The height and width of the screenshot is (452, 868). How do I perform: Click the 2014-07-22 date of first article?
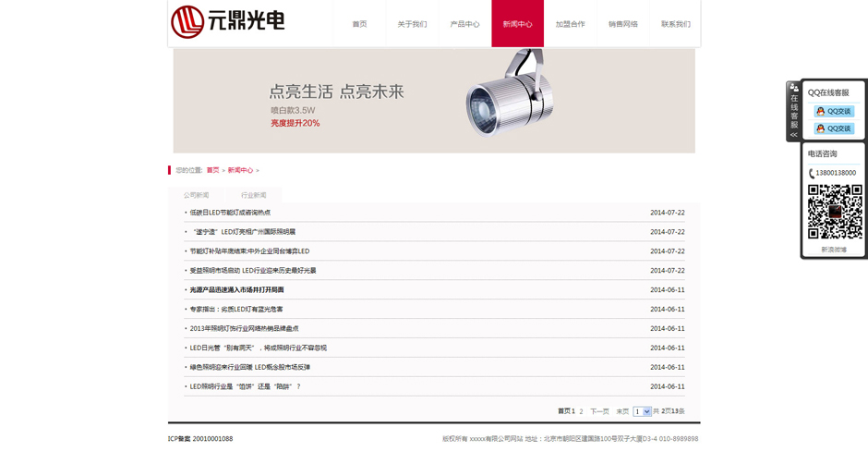point(668,213)
